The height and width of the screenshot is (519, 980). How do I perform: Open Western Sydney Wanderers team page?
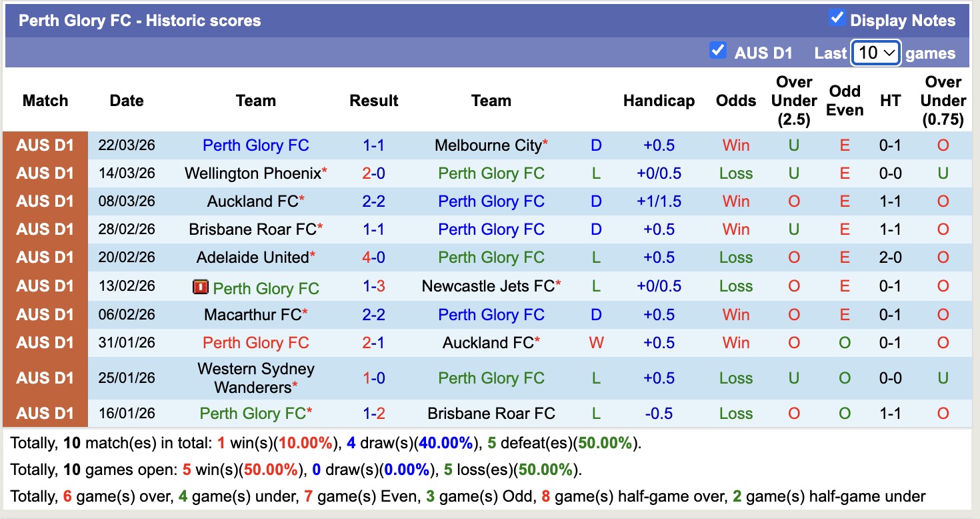255,378
